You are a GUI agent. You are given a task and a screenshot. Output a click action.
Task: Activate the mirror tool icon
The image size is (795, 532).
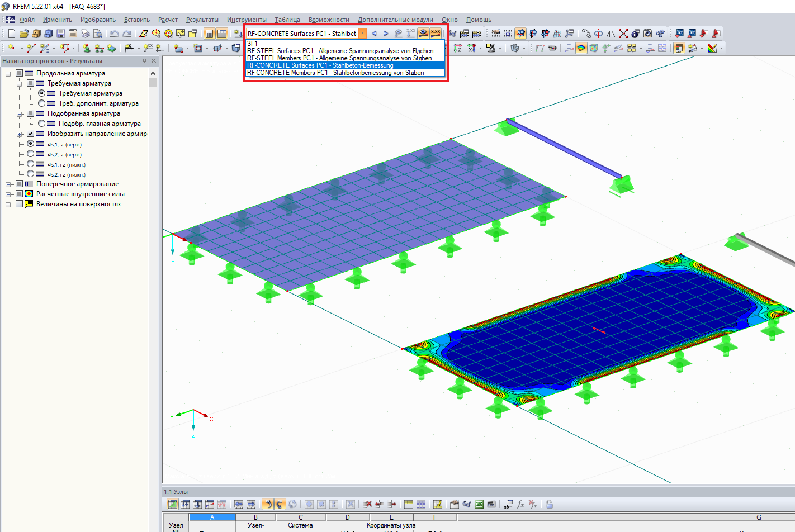pos(611,34)
